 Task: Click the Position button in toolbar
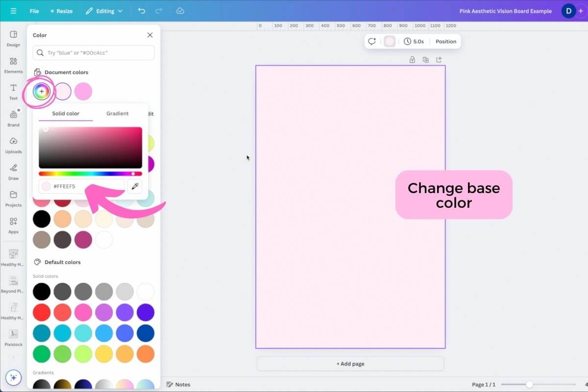(x=446, y=42)
